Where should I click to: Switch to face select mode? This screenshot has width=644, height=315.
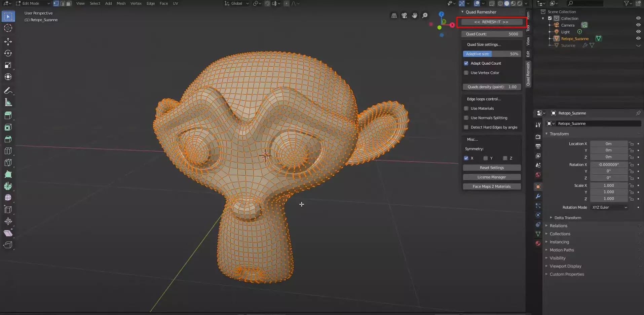click(x=68, y=3)
